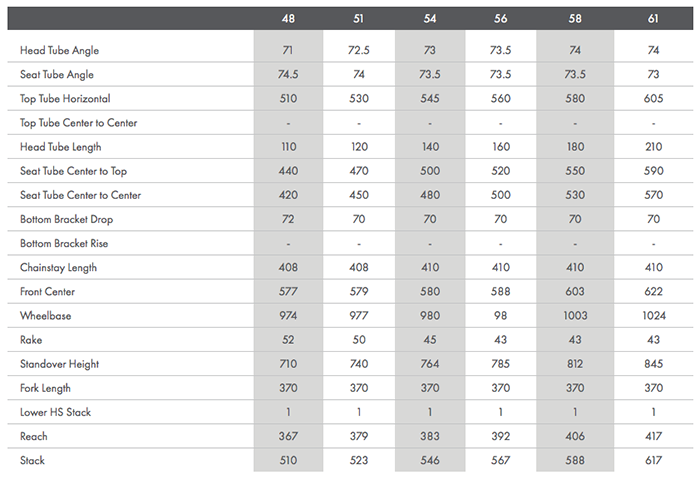700x480 pixels.
Task: Select the Standover Height row label
Action: click(60, 364)
